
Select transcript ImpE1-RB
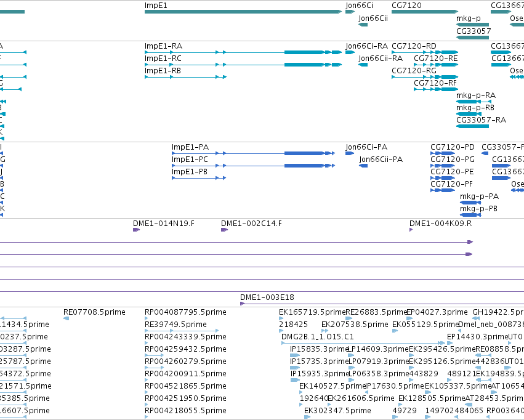coord(185,77)
